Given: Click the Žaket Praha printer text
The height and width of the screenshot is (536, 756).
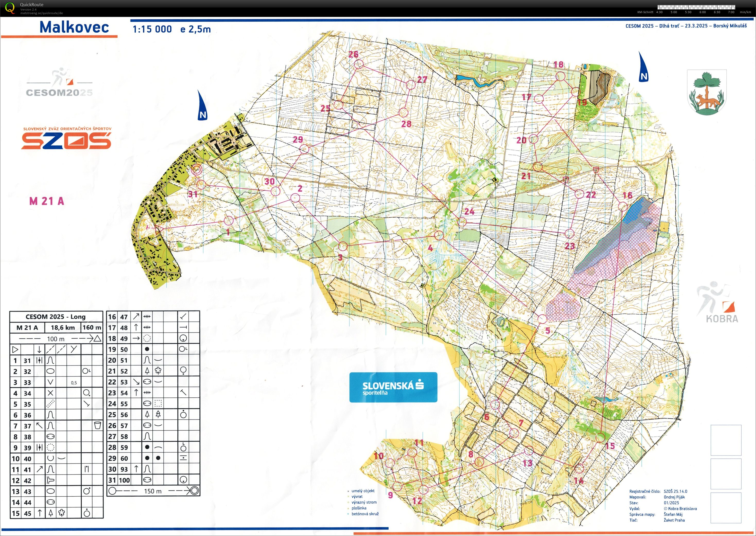Looking at the screenshot, I should 674,520.
